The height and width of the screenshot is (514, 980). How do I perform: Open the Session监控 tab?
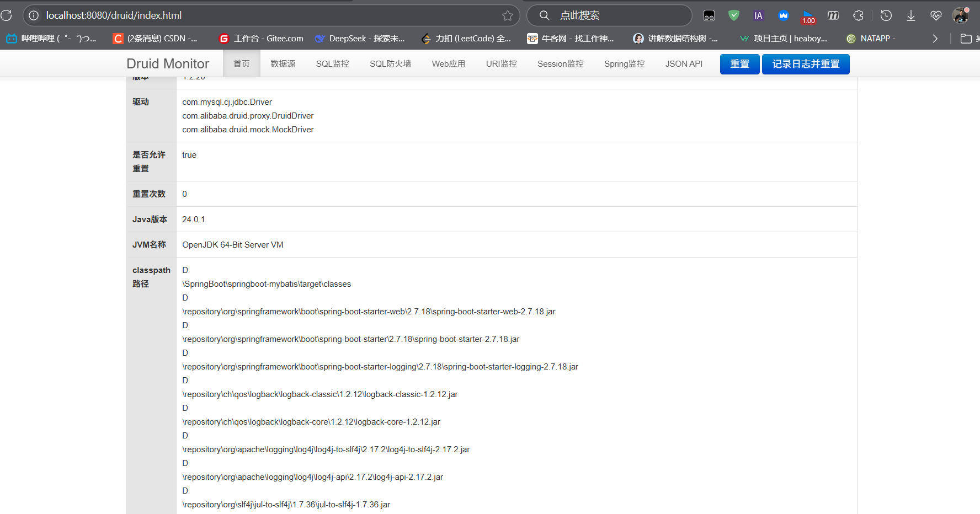click(x=561, y=64)
